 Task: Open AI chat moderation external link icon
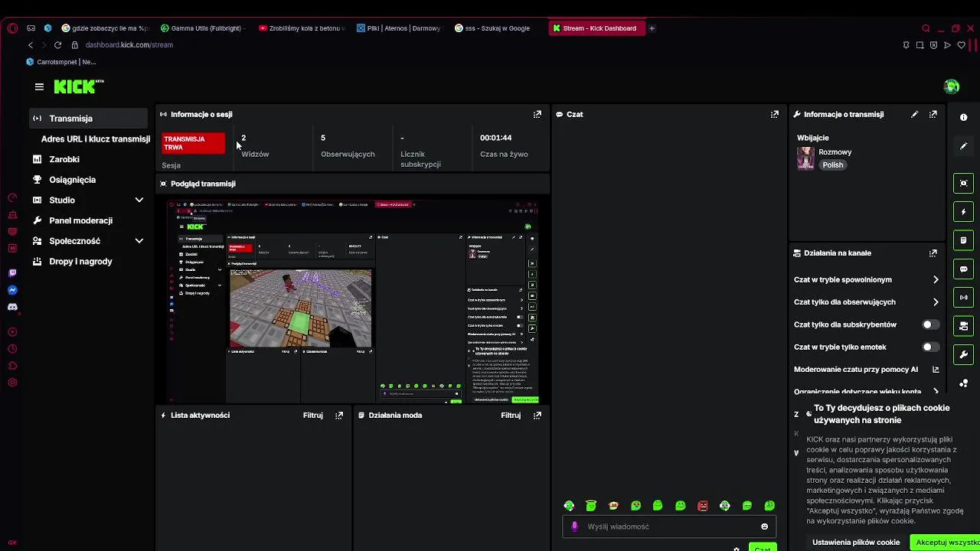click(936, 370)
